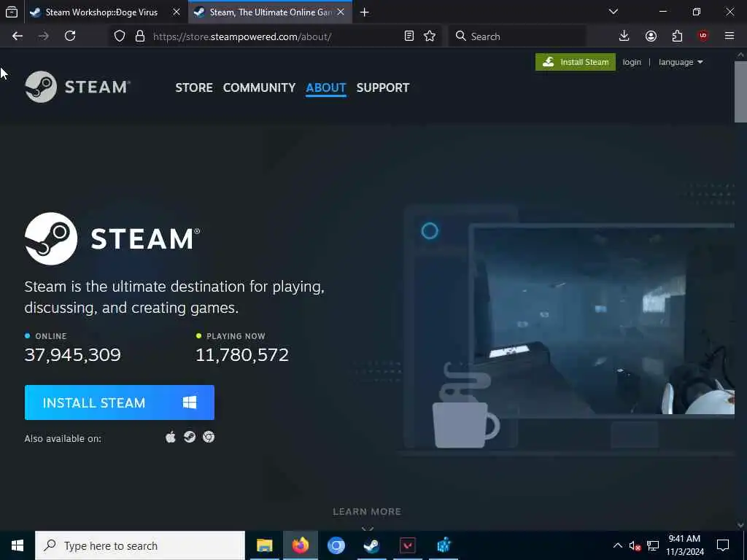747x560 pixels.
Task: Open the Firefox account icon
Action: (x=651, y=36)
